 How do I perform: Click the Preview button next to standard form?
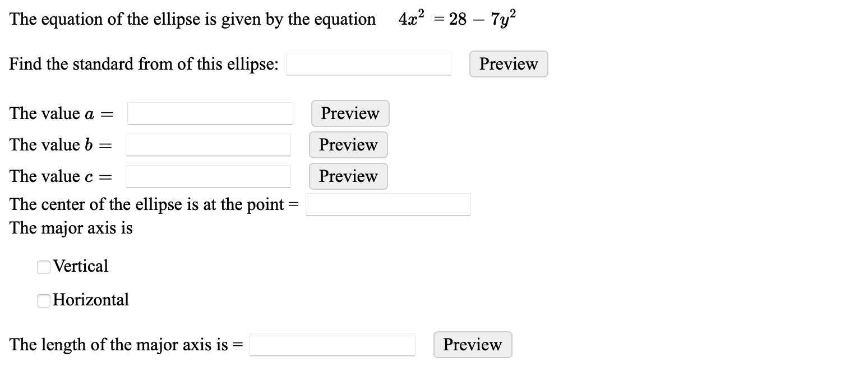[507, 64]
